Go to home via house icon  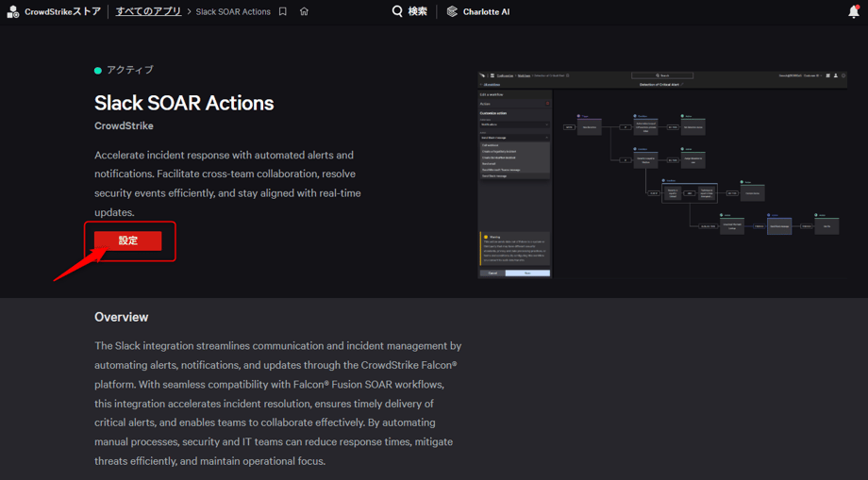[304, 11]
